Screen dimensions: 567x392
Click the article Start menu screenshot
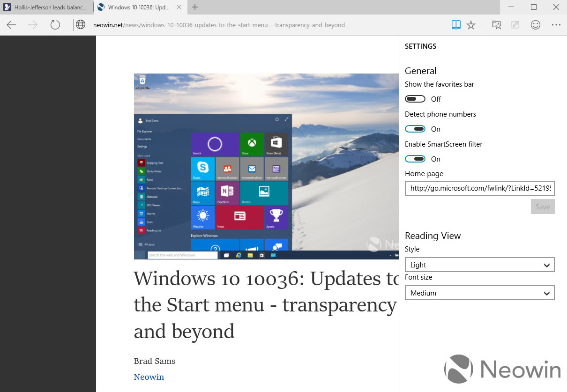266,166
